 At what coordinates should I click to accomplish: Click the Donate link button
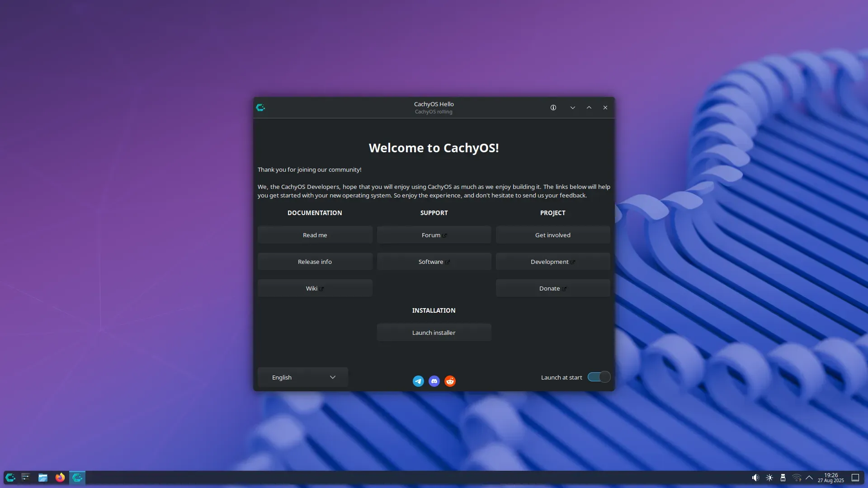click(x=553, y=288)
